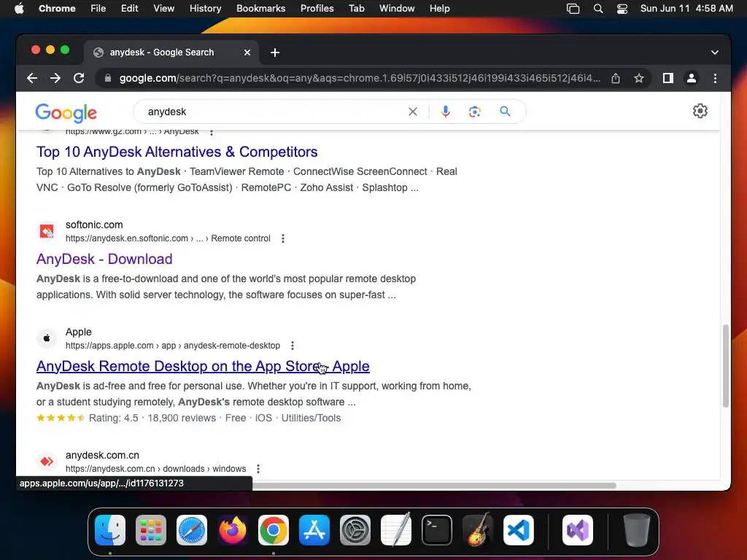The image size is (747, 560).
Task: Open more options for anydesk.com.cn result
Action: (x=258, y=469)
